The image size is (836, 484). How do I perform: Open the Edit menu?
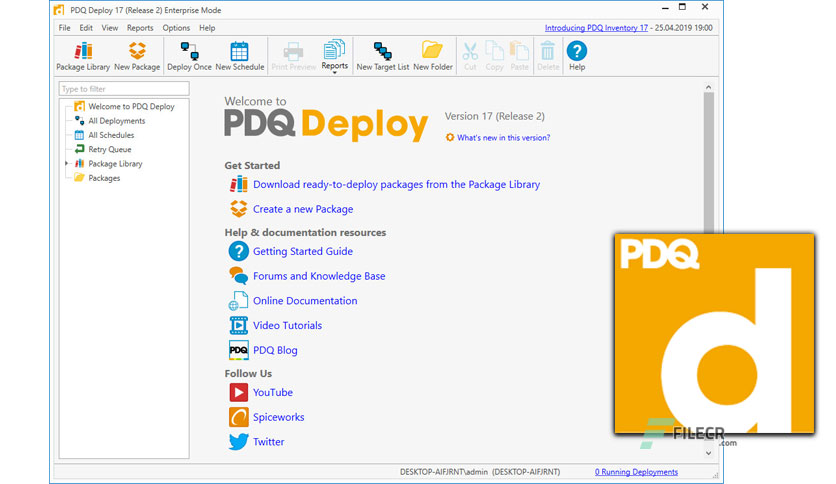click(x=86, y=28)
